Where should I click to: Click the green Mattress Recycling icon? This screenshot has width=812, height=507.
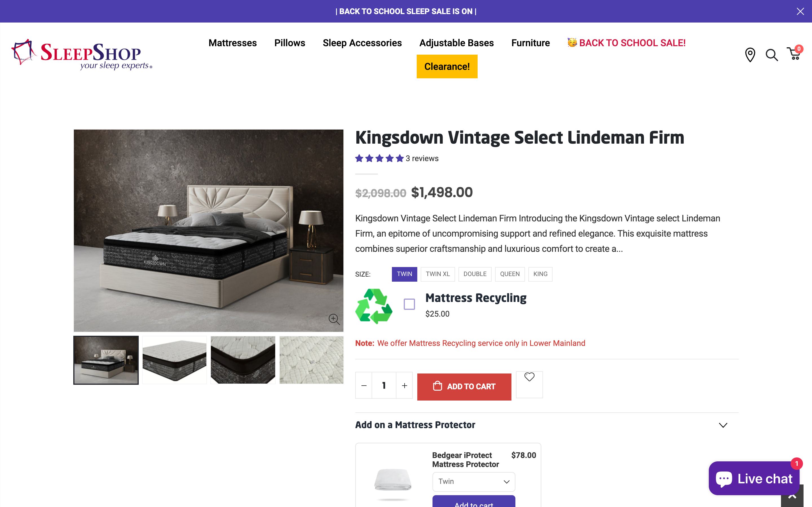[374, 304]
